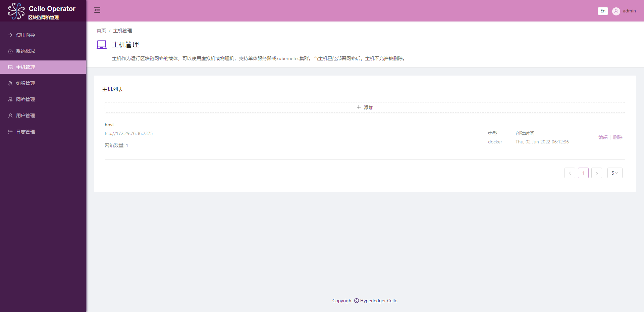The image size is (644, 312).
Task: Click the host name "host"
Action: click(x=109, y=125)
